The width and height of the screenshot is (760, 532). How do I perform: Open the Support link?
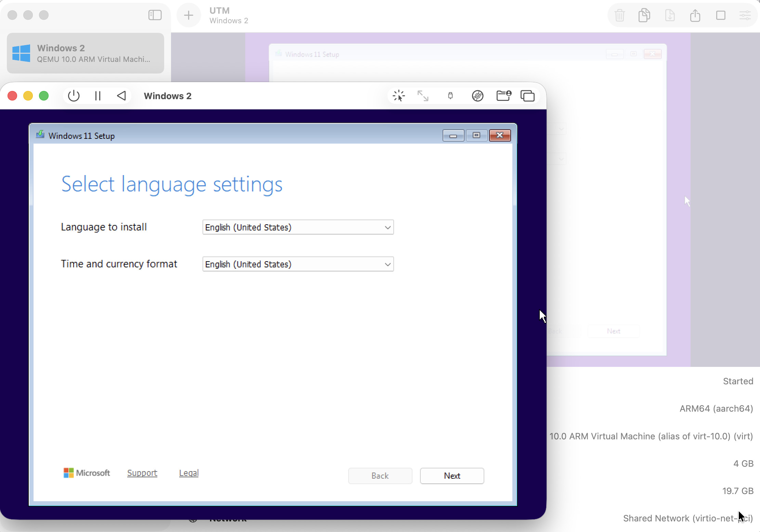click(x=142, y=473)
